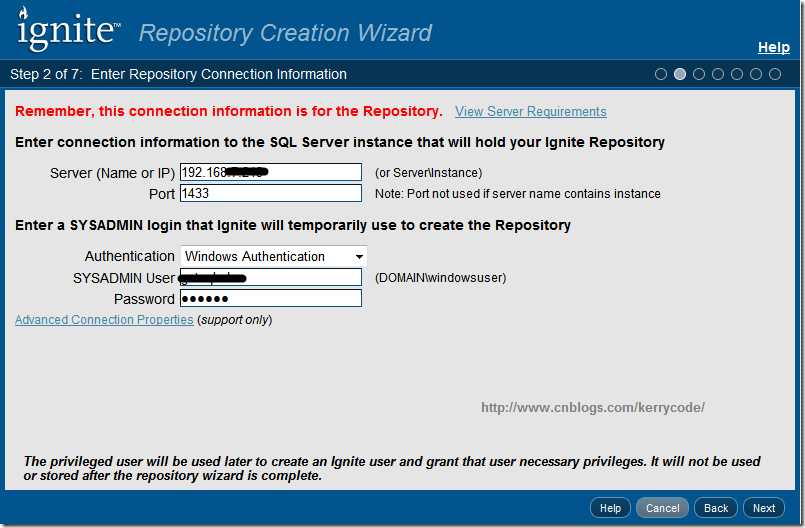
Task: Click the fifth step indicator circle
Action: [737, 74]
